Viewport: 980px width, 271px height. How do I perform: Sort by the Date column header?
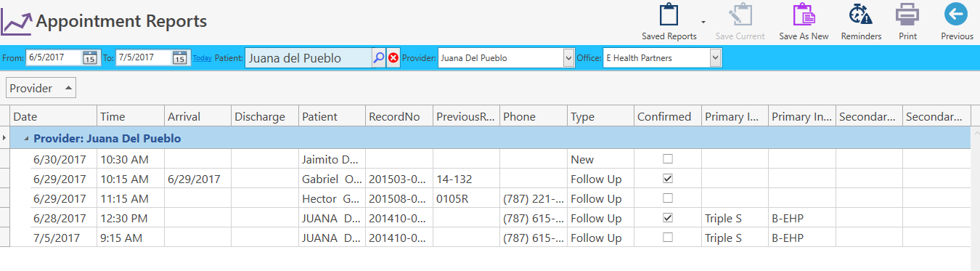[54, 116]
